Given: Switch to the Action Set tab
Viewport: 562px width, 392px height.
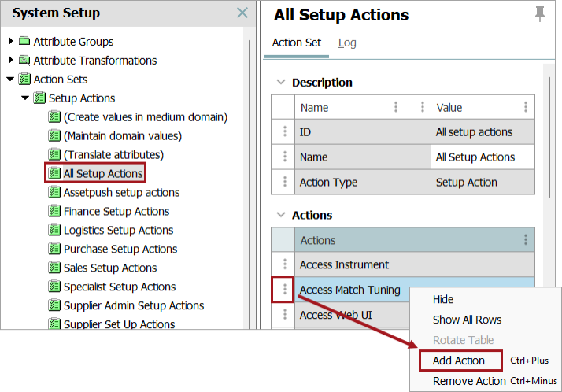Looking at the screenshot, I should click(297, 43).
